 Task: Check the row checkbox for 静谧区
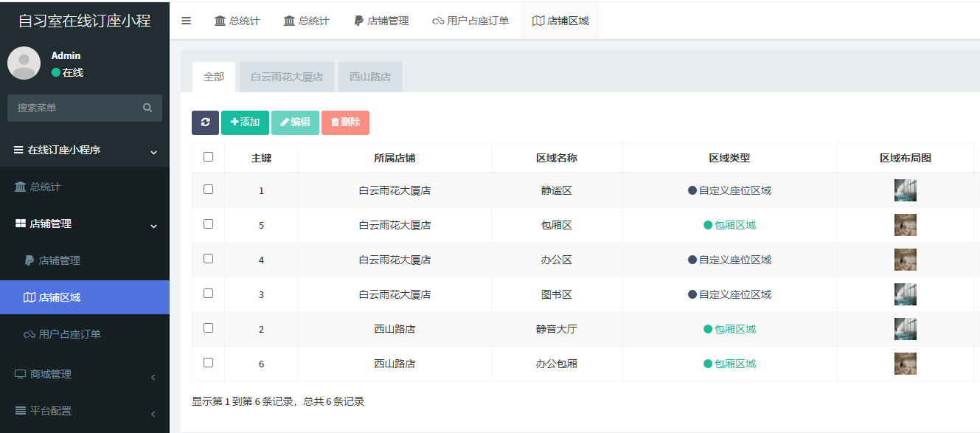[x=208, y=190]
